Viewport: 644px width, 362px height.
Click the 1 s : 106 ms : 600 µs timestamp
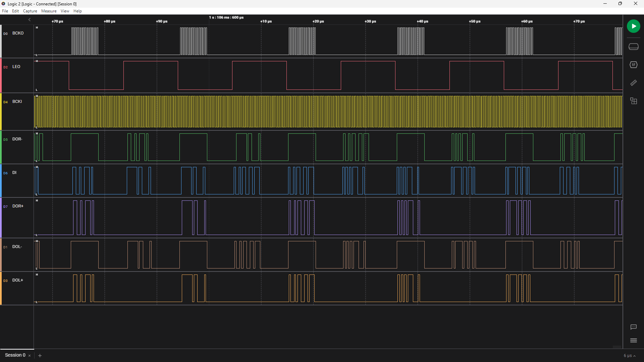click(226, 17)
